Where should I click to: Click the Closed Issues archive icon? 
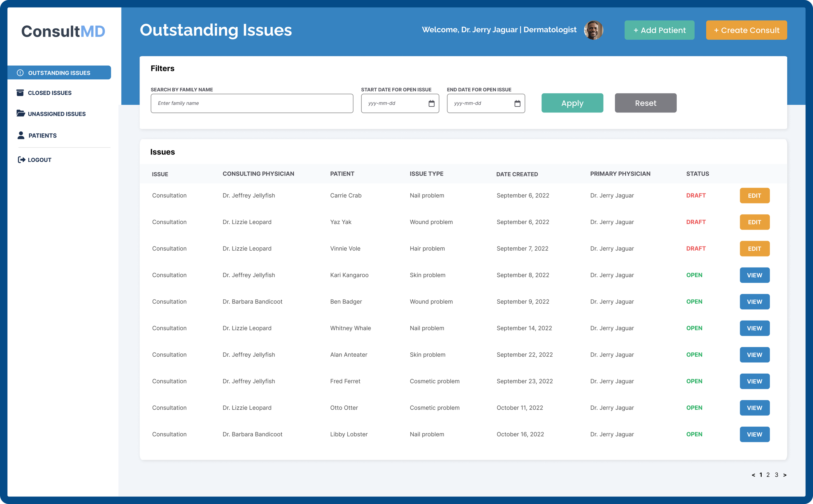20,93
